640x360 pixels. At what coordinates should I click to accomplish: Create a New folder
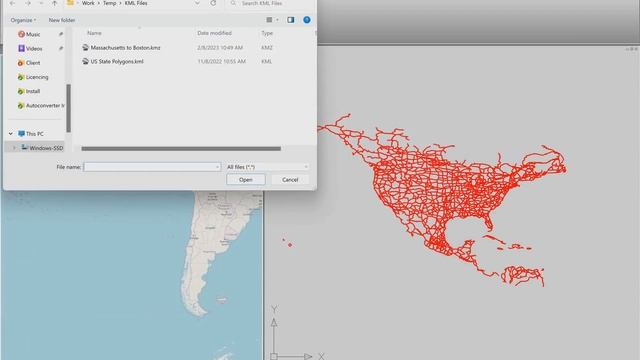62,20
